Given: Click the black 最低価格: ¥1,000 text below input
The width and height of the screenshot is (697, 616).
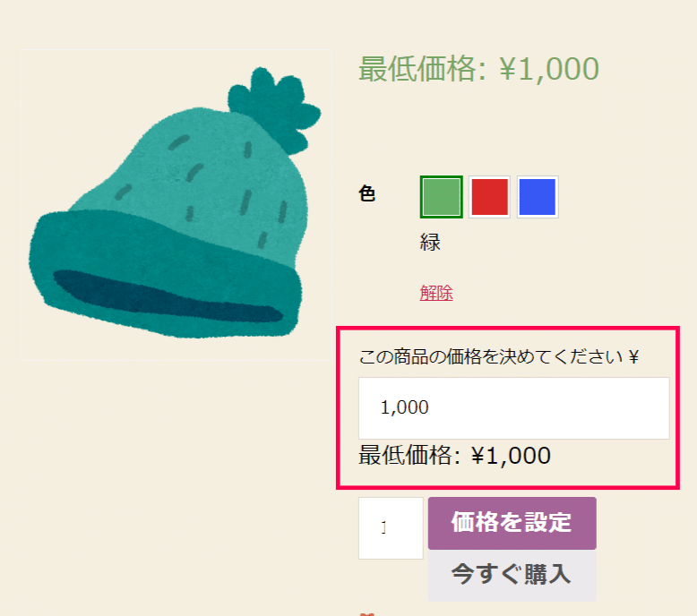Looking at the screenshot, I should [x=455, y=456].
